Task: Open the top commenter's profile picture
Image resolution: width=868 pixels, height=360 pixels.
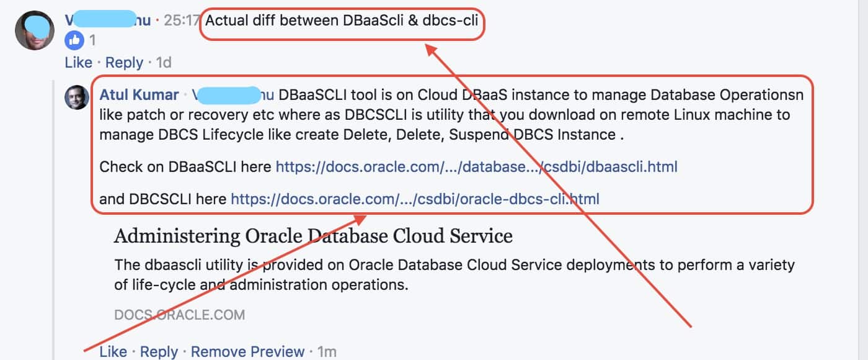Action: pyautogui.click(x=35, y=30)
